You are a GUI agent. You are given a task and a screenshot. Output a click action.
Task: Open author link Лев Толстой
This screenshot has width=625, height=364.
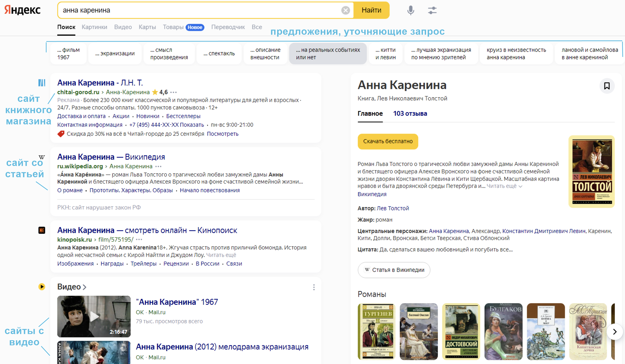click(393, 208)
